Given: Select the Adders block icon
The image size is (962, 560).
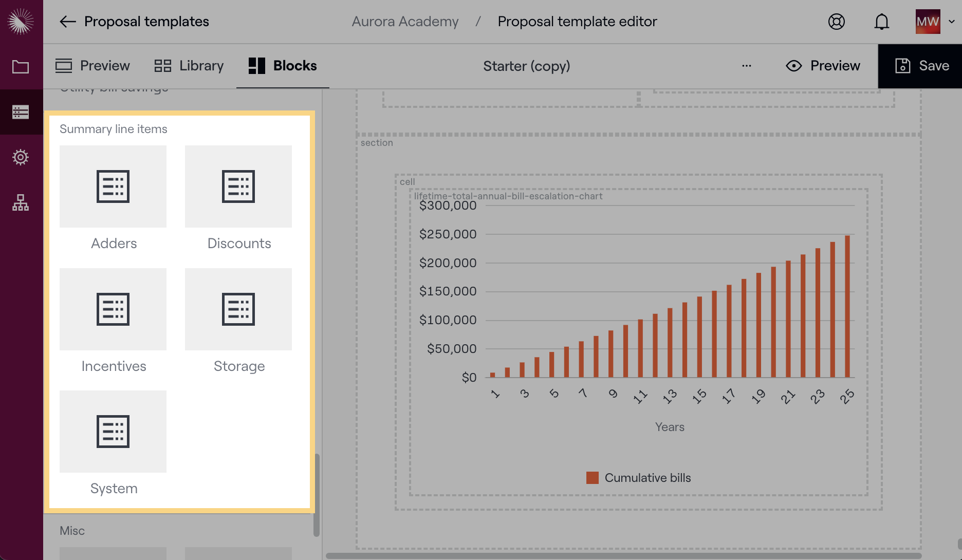Looking at the screenshot, I should [113, 186].
